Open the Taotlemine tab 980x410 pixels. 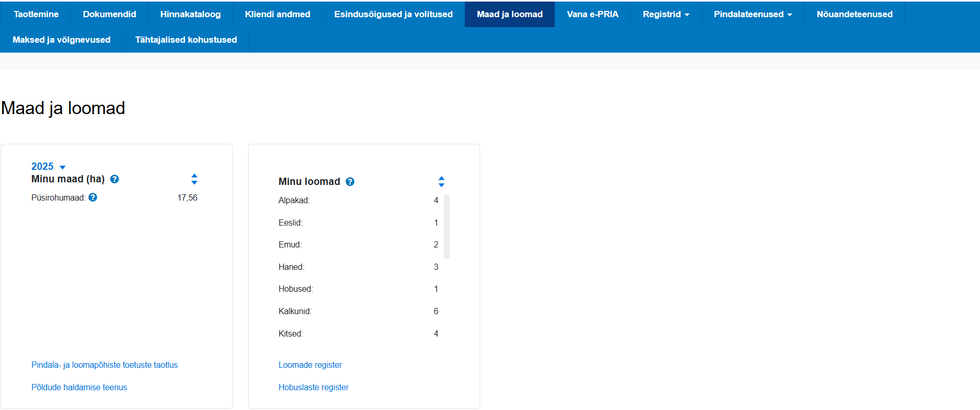coord(36,15)
